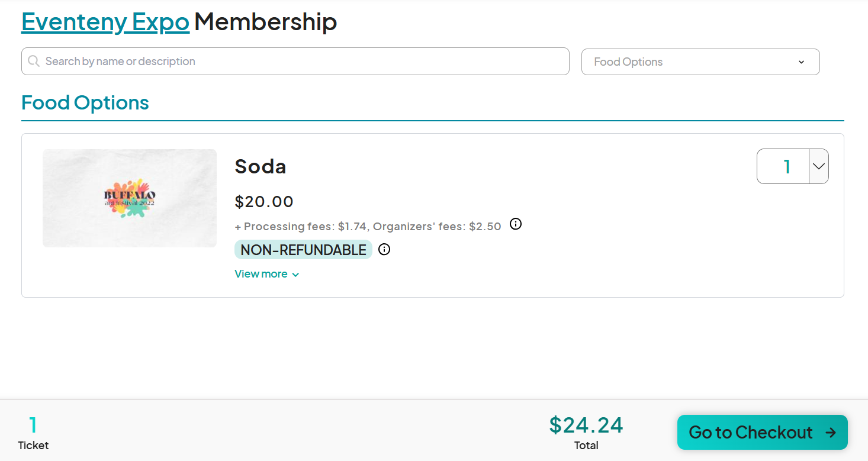The image size is (868, 461).
Task: Click the $24.24 total amount
Action: click(x=586, y=425)
